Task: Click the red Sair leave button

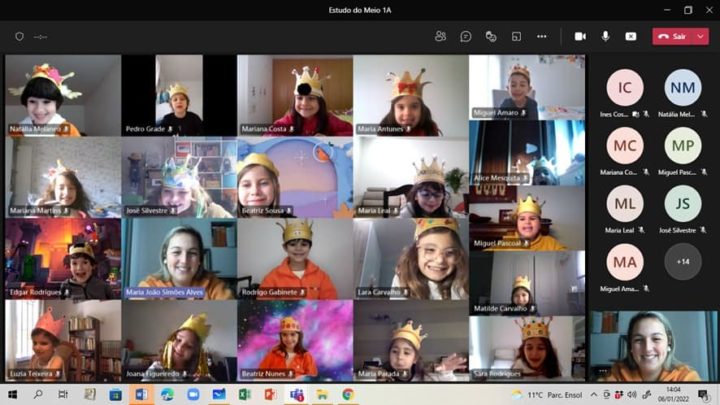Action: tap(673, 36)
